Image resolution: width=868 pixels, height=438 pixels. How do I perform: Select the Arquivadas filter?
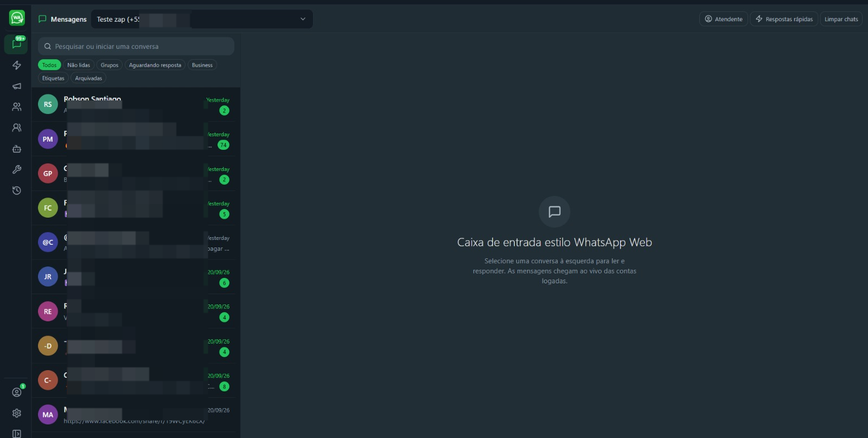(x=88, y=78)
